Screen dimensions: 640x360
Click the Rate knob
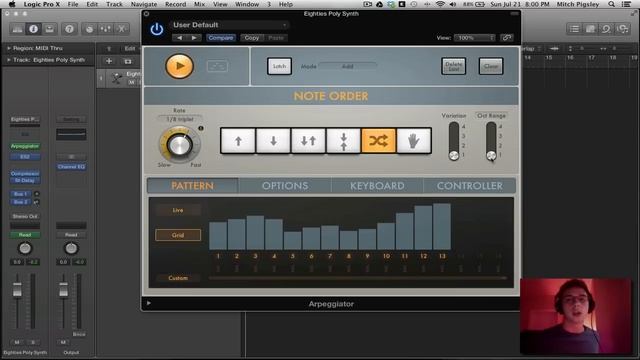(x=180, y=145)
